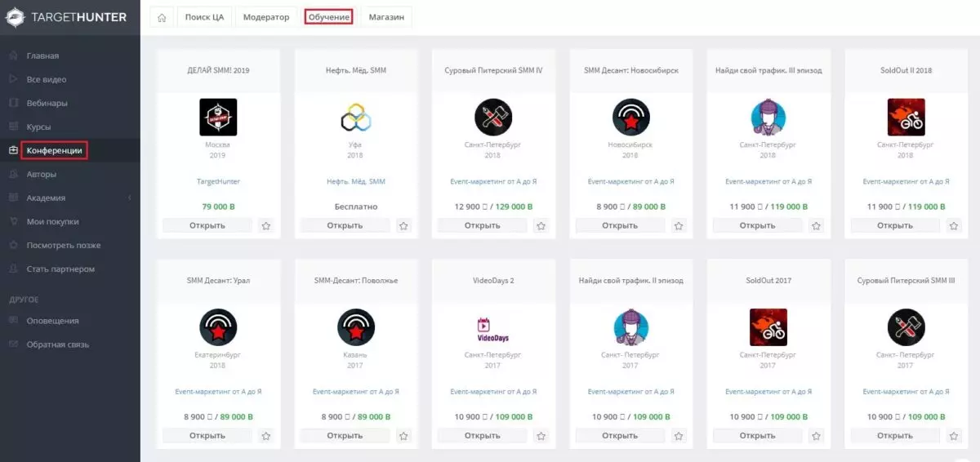Click Открыть on SMM Десант: Урал card
This screenshot has width=980, height=462.
click(x=207, y=436)
